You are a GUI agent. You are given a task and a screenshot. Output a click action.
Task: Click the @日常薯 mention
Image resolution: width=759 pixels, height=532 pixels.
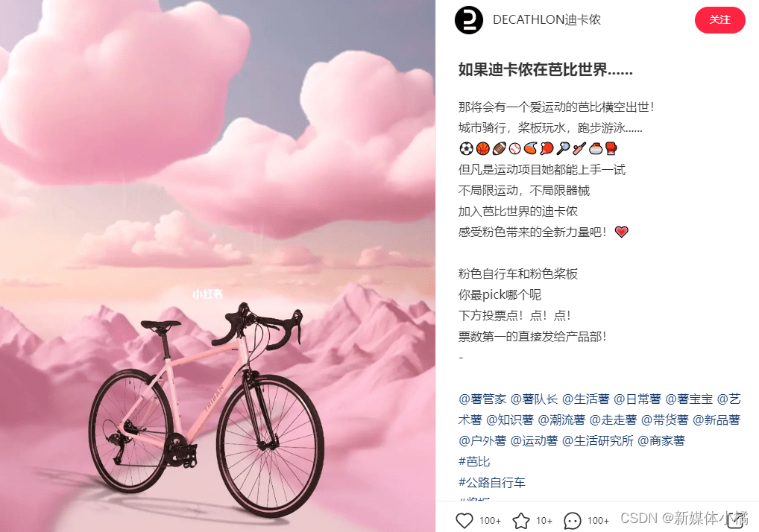637,399
